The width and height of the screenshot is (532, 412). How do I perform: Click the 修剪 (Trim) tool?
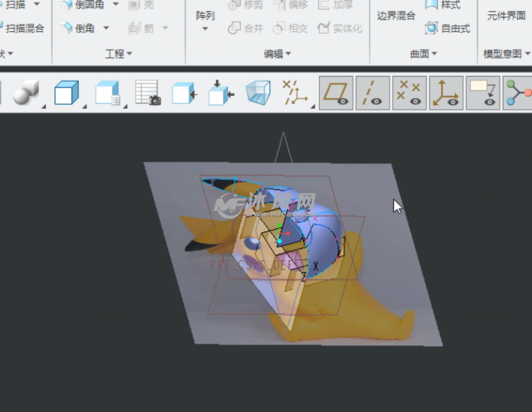tap(246, 5)
